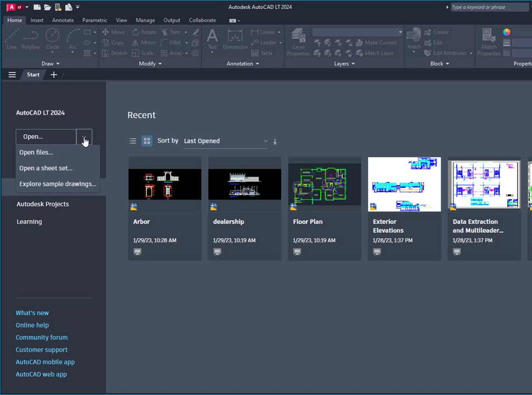Click the Move tool in Modify panel

click(x=113, y=32)
